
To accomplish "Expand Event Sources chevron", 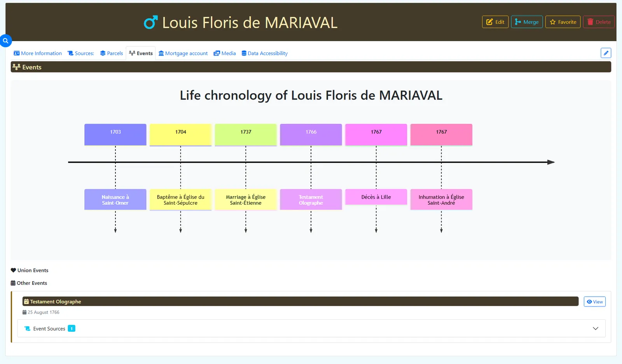I will 595,329.
